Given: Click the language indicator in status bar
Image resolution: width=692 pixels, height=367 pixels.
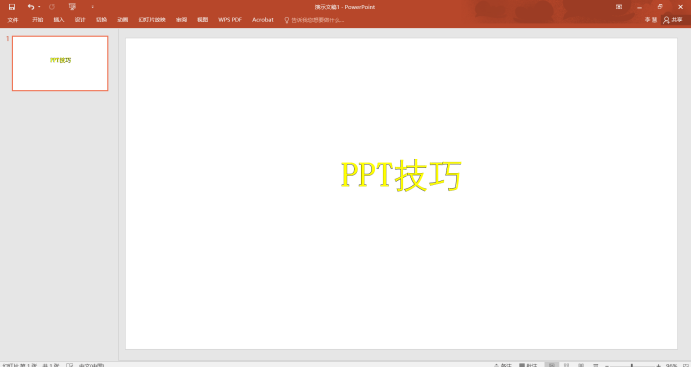Looking at the screenshot, I should coord(91,365).
